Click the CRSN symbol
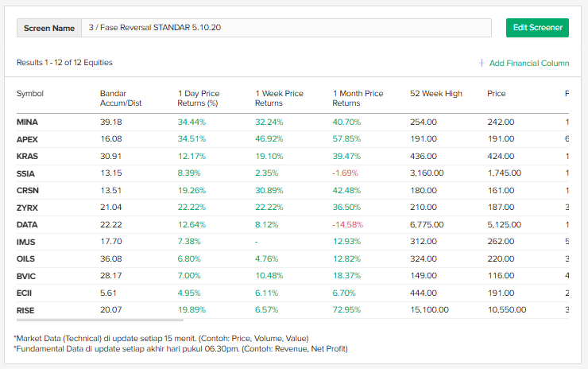Viewport: 588px width, 369px height. pyautogui.click(x=27, y=191)
